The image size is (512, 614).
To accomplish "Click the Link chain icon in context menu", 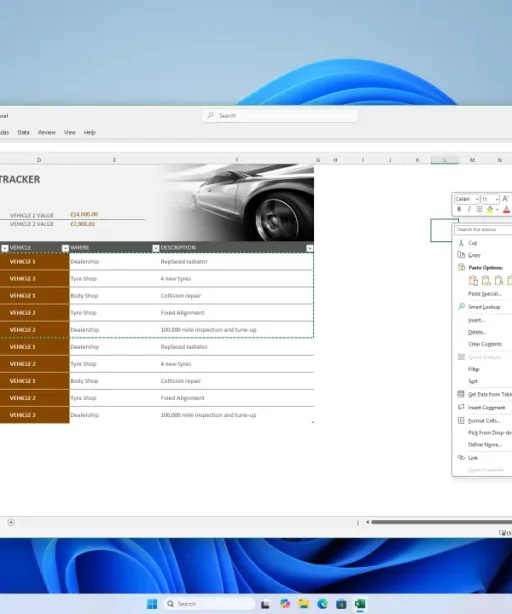I will click(461, 457).
